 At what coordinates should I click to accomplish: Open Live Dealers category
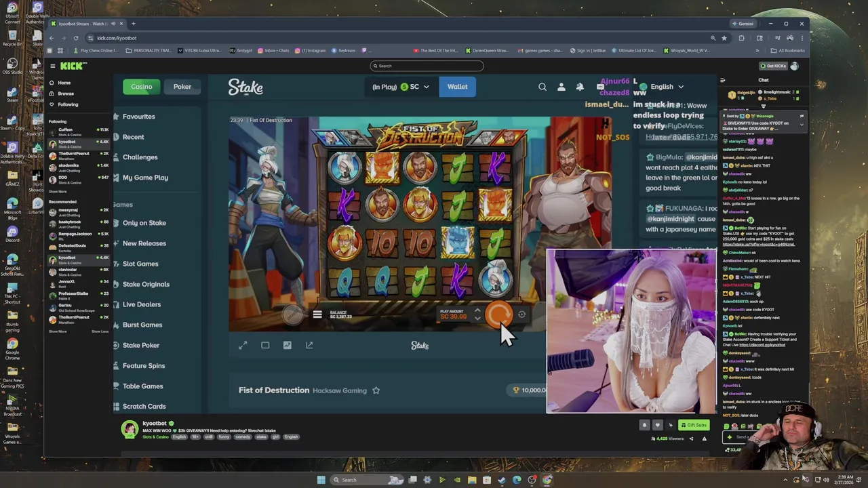pyautogui.click(x=142, y=304)
